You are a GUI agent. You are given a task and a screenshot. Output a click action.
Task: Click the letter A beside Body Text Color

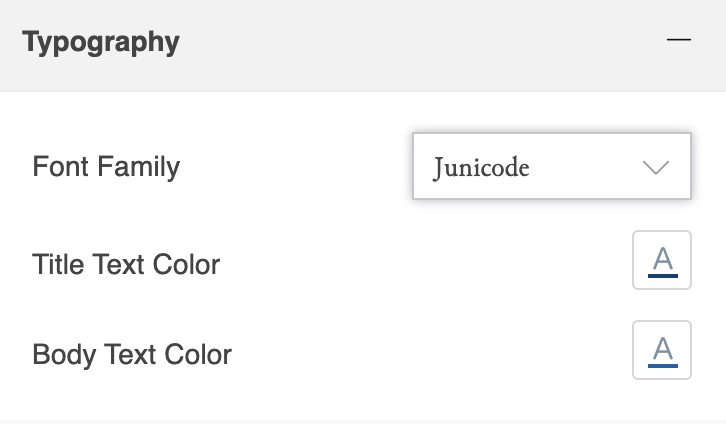(661, 347)
